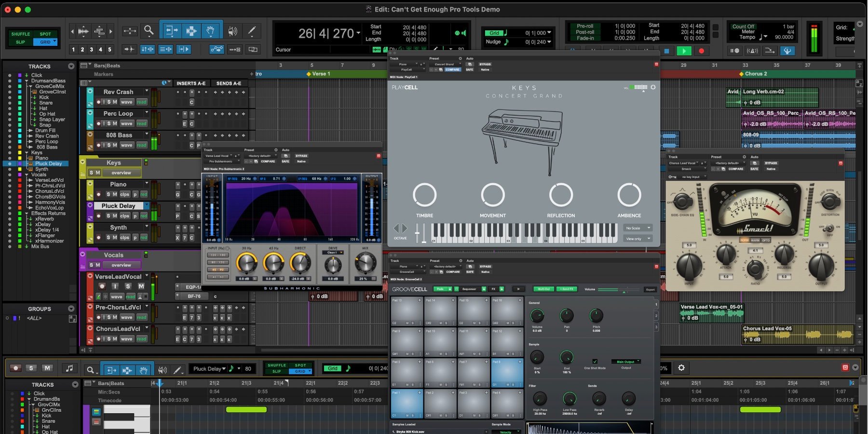Click Export button in GrooveCell
Viewport: 868px width, 434px height.
click(x=650, y=290)
